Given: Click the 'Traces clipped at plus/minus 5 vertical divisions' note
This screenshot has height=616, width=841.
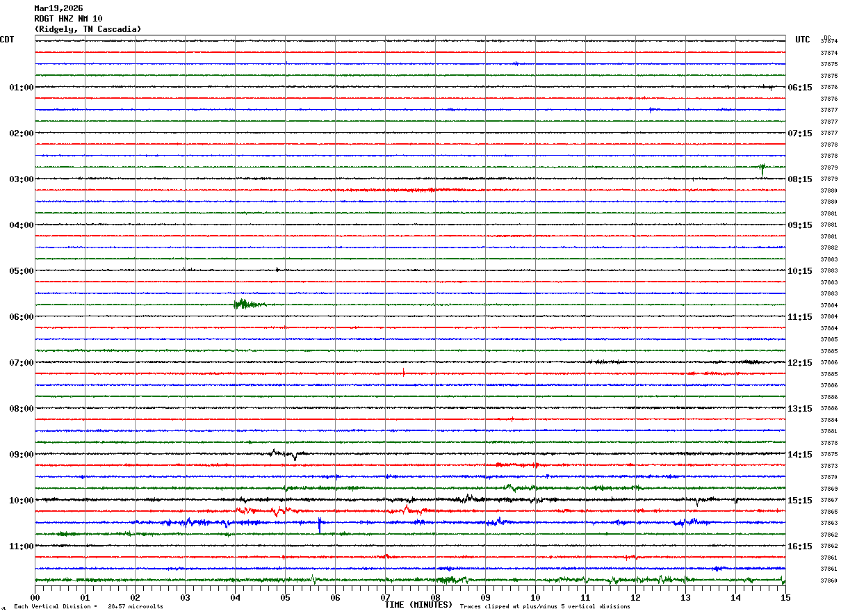Looking at the screenshot, I should pos(545,606).
